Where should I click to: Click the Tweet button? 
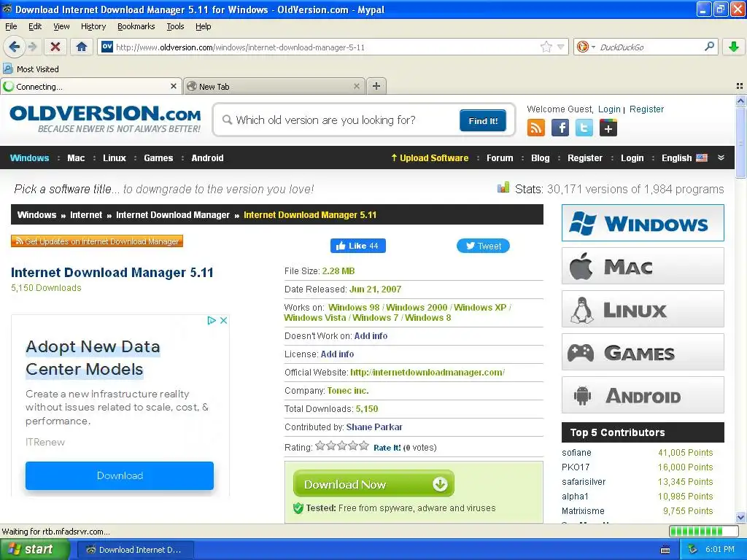pyautogui.click(x=483, y=246)
